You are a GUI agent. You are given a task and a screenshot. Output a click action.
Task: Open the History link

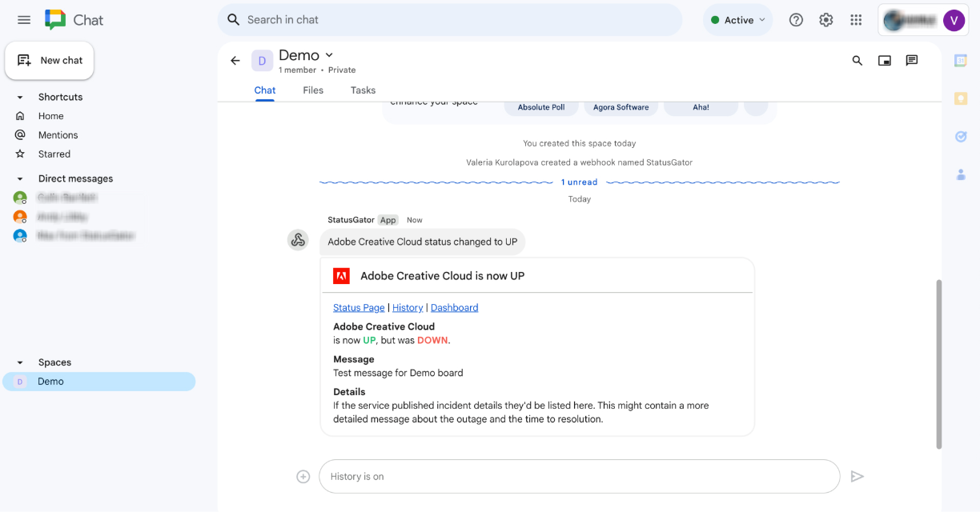pyautogui.click(x=408, y=307)
